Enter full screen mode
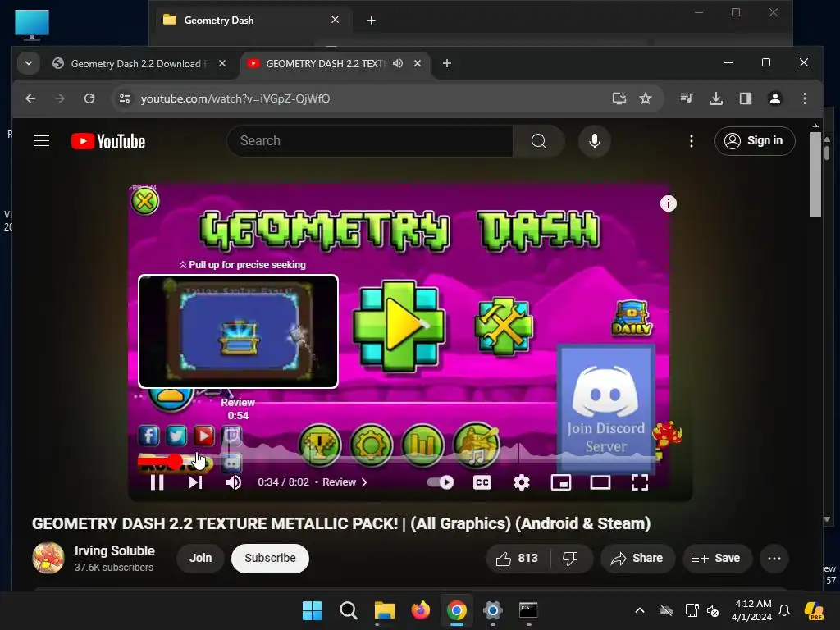The height and width of the screenshot is (630, 840). (640, 482)
